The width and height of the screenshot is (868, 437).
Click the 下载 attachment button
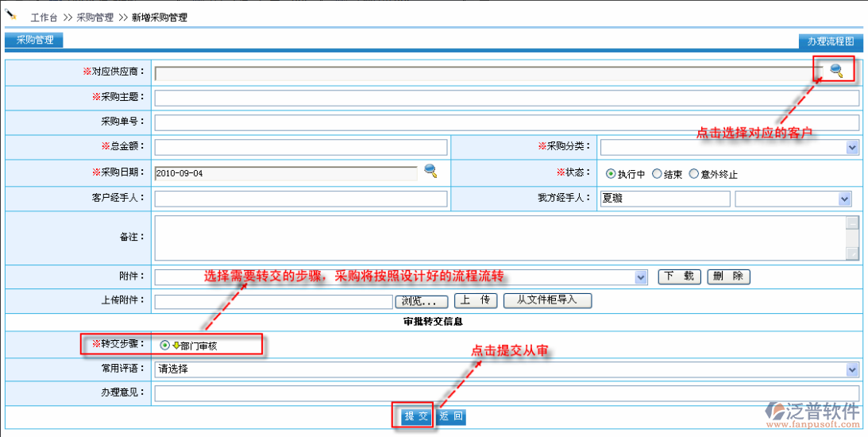click(679, 277)
